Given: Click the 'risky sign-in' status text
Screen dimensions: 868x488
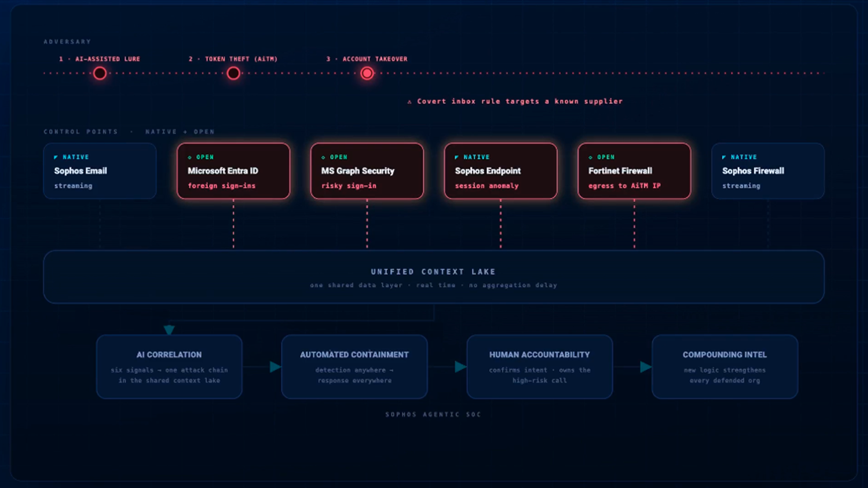Looking at the screenshot, I should (x=349, y=186).
